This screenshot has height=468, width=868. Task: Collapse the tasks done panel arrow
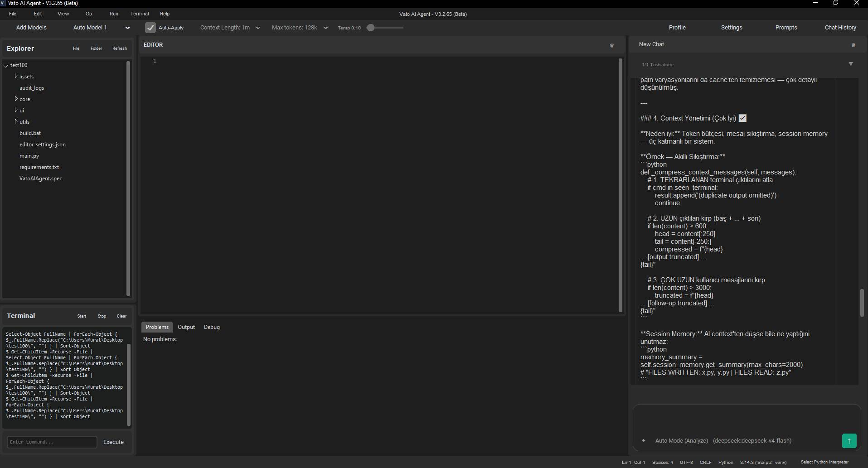tap(851, 64)
